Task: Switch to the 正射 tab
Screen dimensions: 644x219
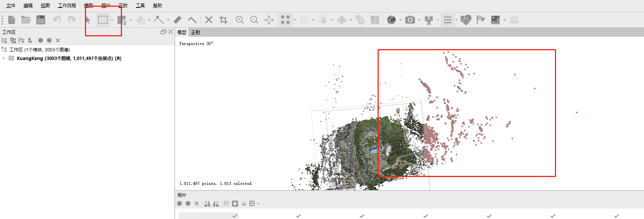Action: [195, 32]
